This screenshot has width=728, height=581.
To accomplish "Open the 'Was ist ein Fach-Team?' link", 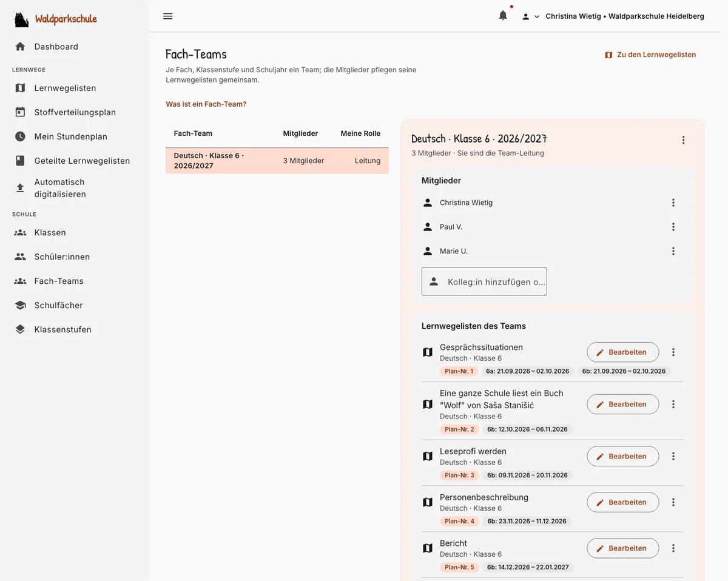I will (206, 104).
